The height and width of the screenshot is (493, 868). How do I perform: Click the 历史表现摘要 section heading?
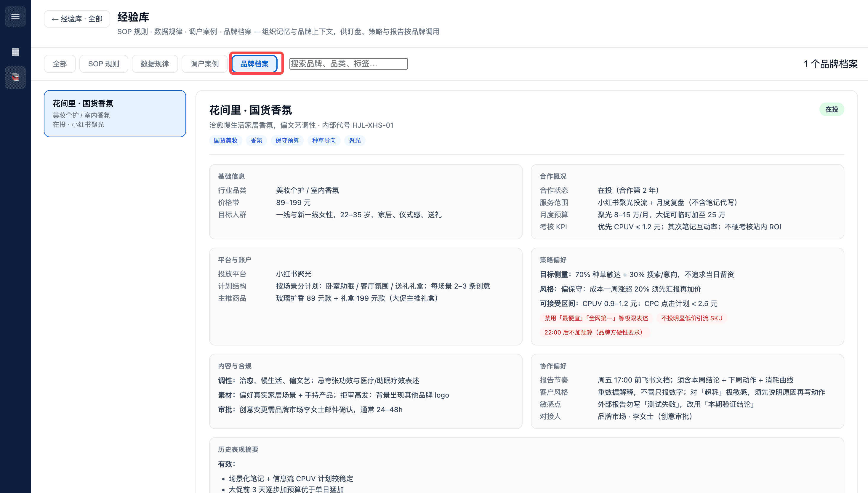coord(238,449)
